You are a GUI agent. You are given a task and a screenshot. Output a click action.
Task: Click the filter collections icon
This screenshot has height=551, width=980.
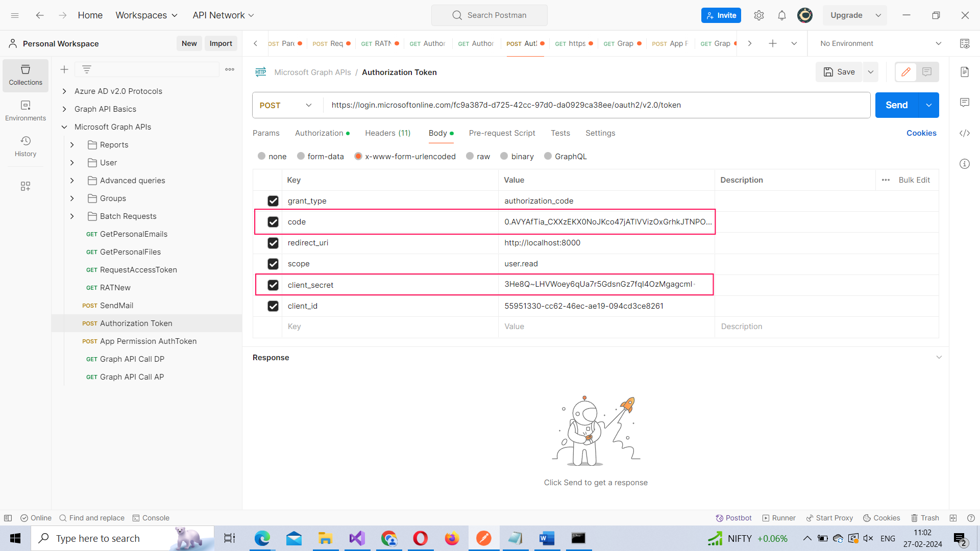coord(87,69)
